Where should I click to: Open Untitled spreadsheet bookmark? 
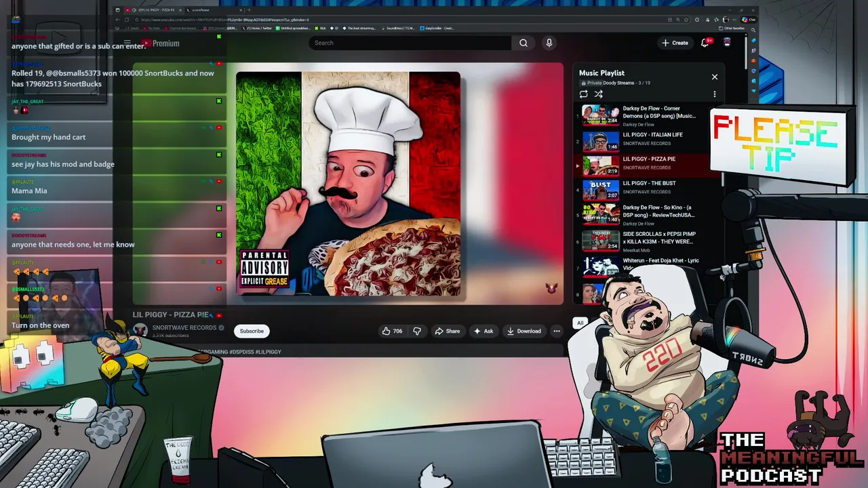tap(294, 28)
